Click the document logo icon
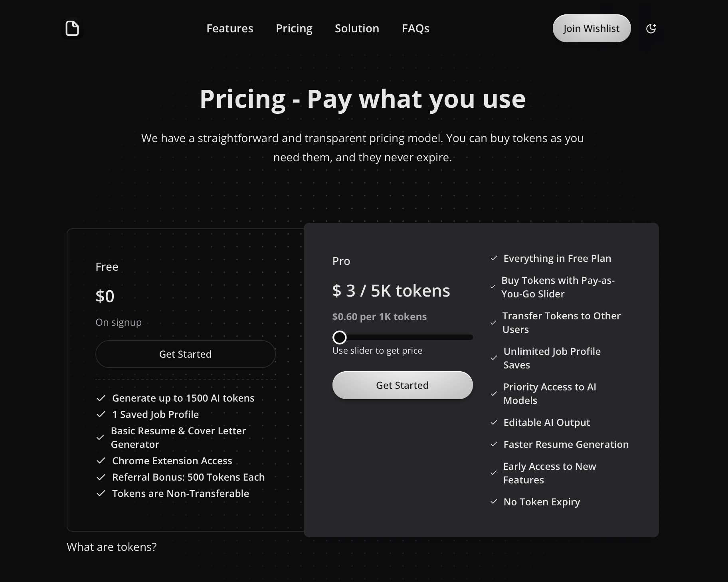The width and height of the screenshot is (728, 582). pyautogui.click(x=72, y=28)
